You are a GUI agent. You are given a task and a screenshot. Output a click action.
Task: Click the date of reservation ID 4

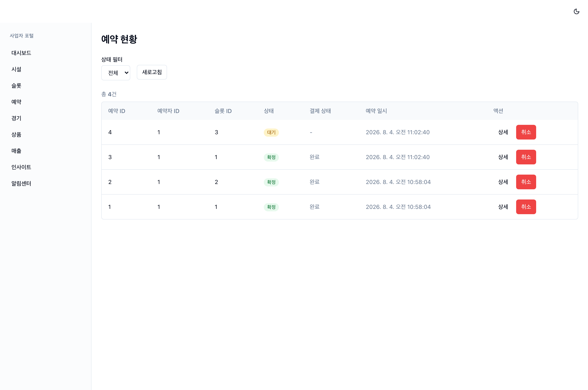click(398, 132)
